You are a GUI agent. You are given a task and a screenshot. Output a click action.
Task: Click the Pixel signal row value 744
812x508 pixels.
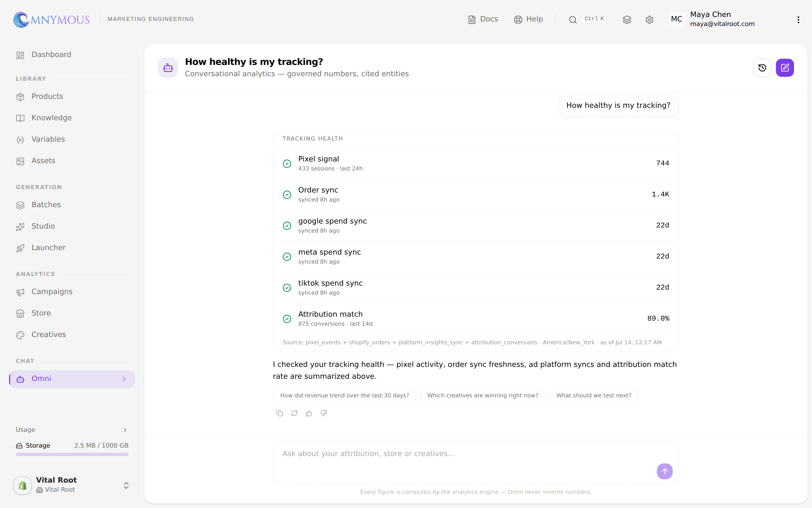pyautogui.click(x=662, y=163)
